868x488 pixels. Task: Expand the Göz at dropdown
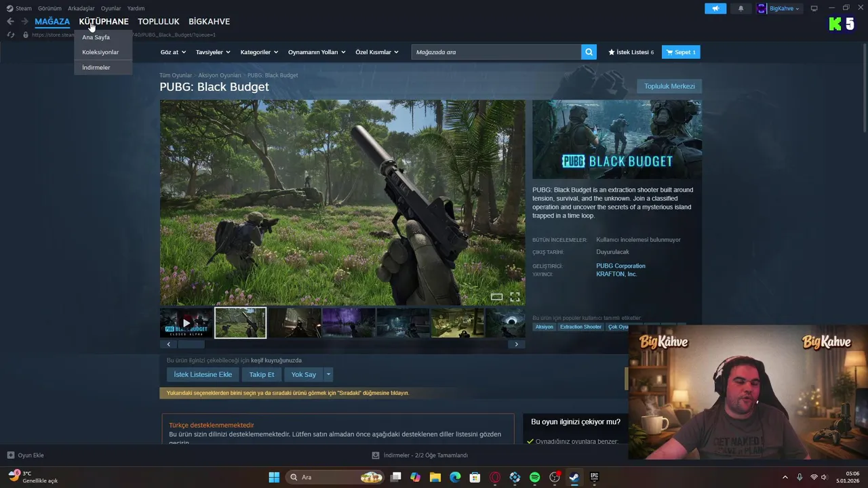pyautogui.click(x=173, y=52)
